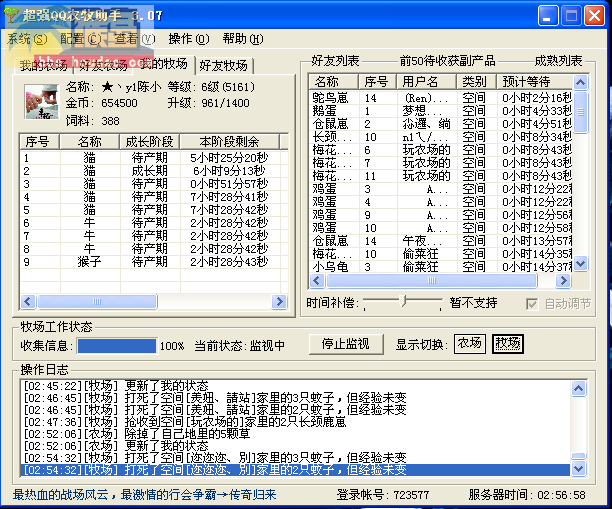Switch to the 好友农场 tab
This screenshot has width=612, height=509.
pos(103,66)
